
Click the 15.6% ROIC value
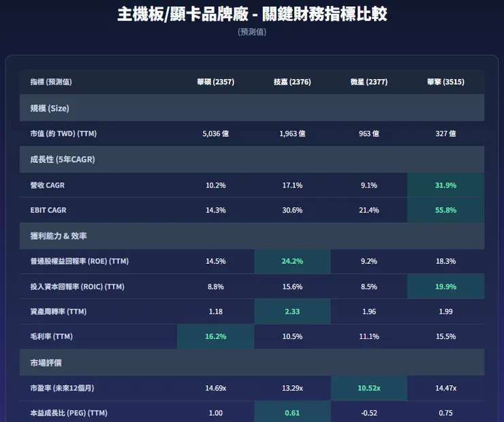pos(292,286)
